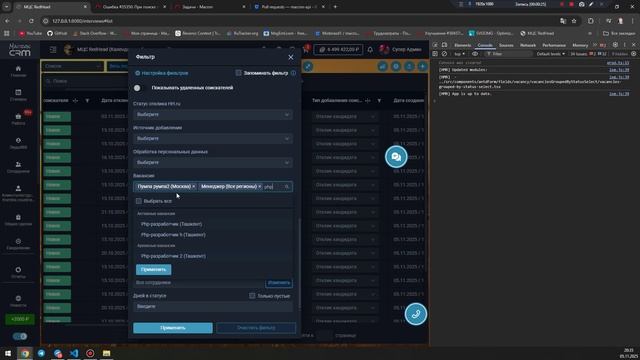The width and height of the screenshot is (640, 360).
Task: Reload the page using the browser toolbar
Action: coord(31,21)
